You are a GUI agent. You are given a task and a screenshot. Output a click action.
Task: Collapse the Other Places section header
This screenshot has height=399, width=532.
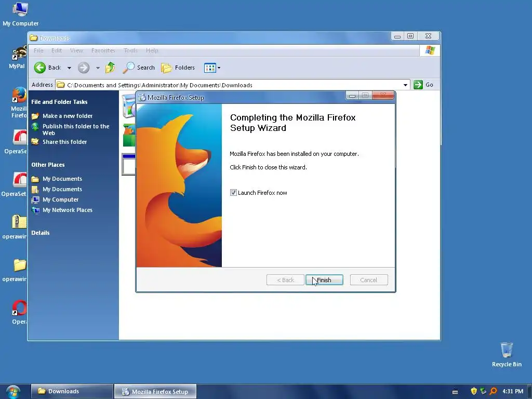(x=48, y=165)
